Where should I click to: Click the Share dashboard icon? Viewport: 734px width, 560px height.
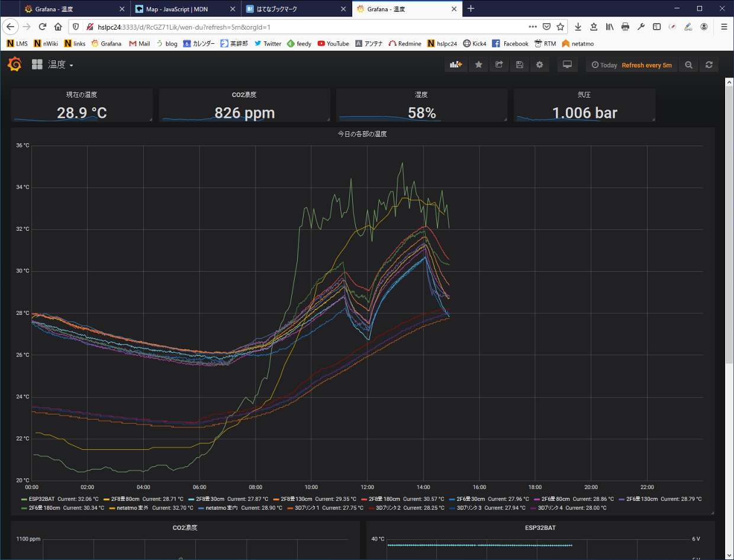tap(499, 65)
